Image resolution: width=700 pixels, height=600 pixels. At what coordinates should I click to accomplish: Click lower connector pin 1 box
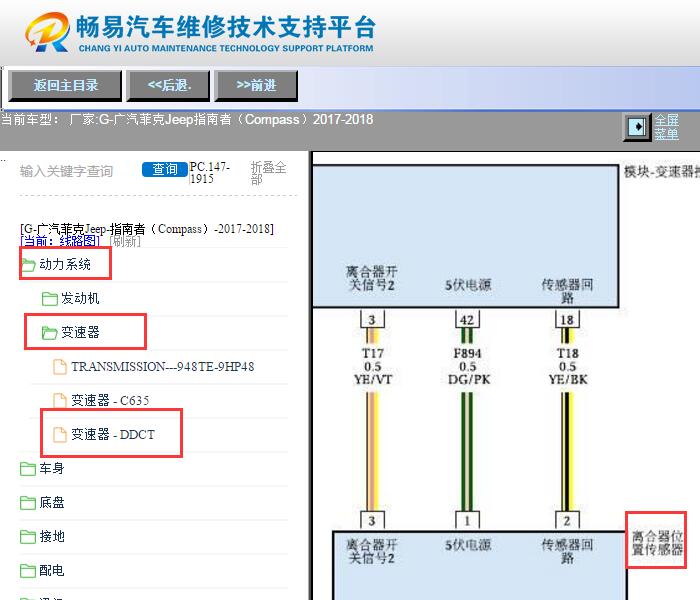[x=467, y=521]
